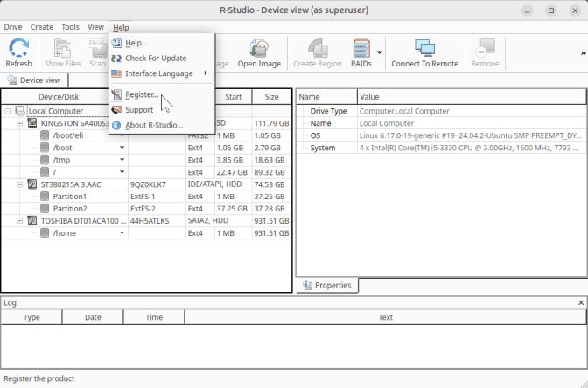Close the Log panel
This screenshot has width=588, height=388.
581,302
